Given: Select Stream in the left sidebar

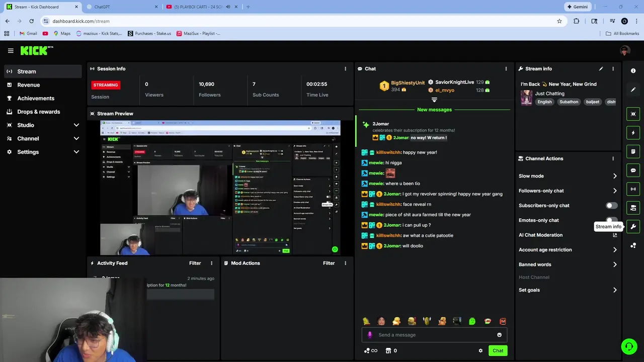Looking at the screenshot, I should (x=43, y=71).
